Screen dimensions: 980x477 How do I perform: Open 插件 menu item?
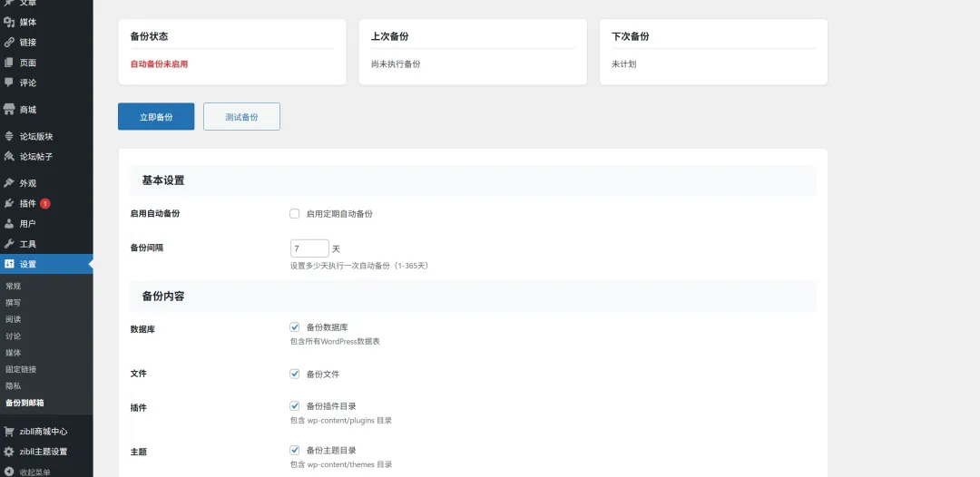tap(46, 203)
